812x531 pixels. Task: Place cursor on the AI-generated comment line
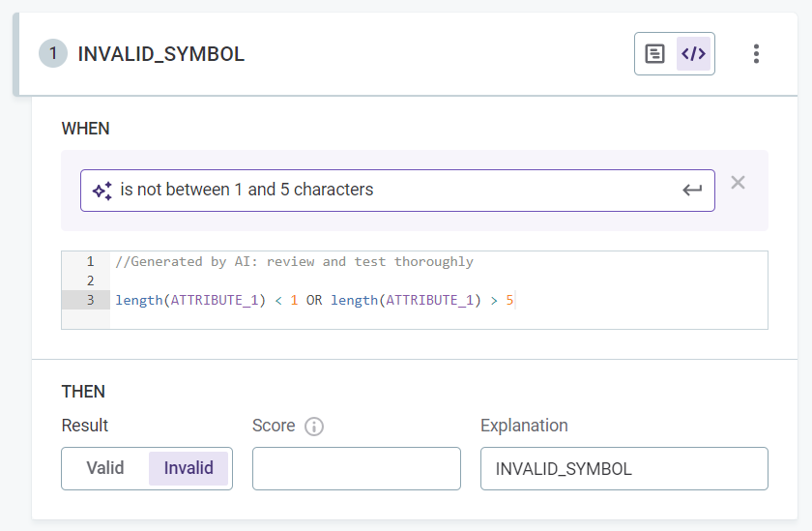(x=294, y=262)
